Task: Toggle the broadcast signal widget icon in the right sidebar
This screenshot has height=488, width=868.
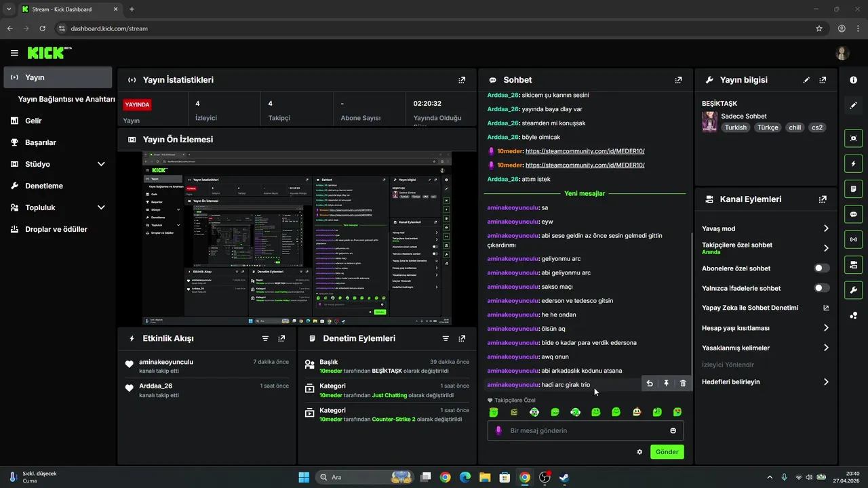Action: pyautogui.click(x=853, y=239)
